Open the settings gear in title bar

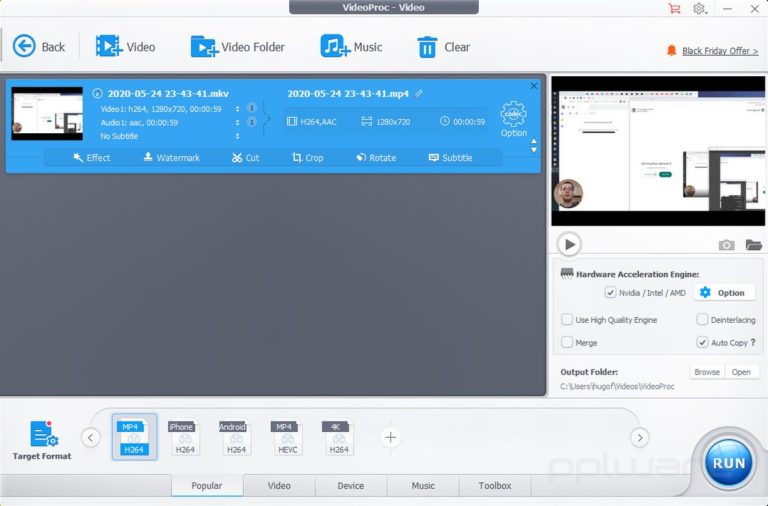699,8
